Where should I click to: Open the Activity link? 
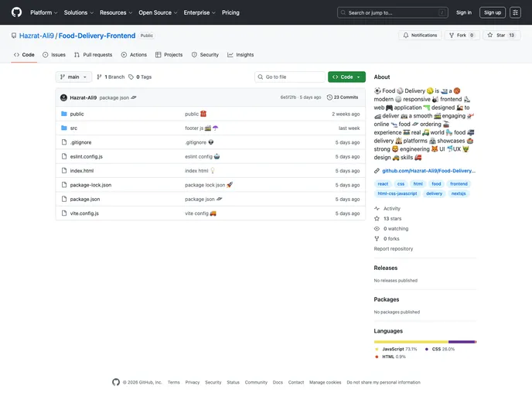[x=387, y=209]
